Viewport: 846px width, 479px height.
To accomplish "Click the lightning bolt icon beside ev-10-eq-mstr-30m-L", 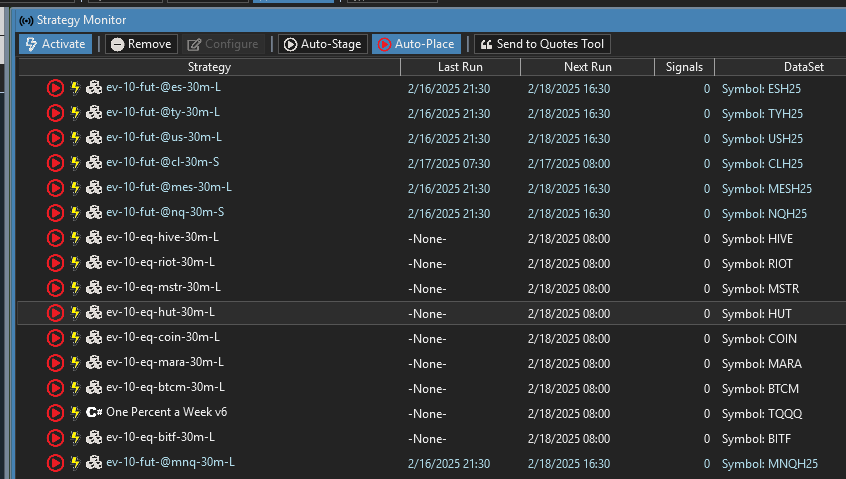I will [75, 288].
